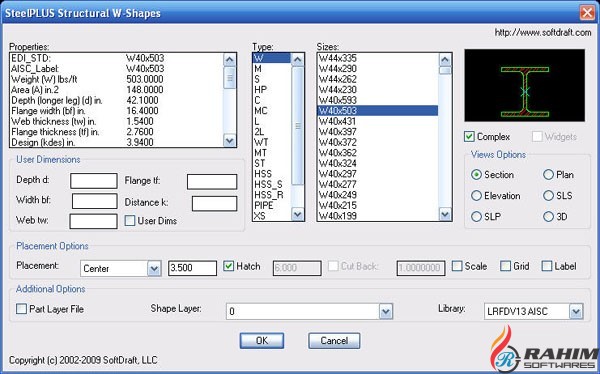Click the Width bf input field
This screenshot has height=374, width=600.
[95, 201]
